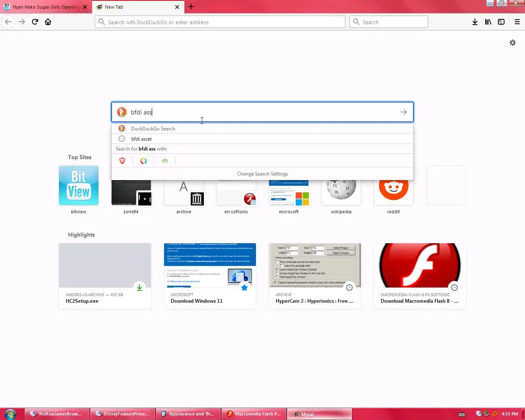Screen dimensions: 525x420
Task: Open a new tab with plus button
Action: tap(191, 7)
